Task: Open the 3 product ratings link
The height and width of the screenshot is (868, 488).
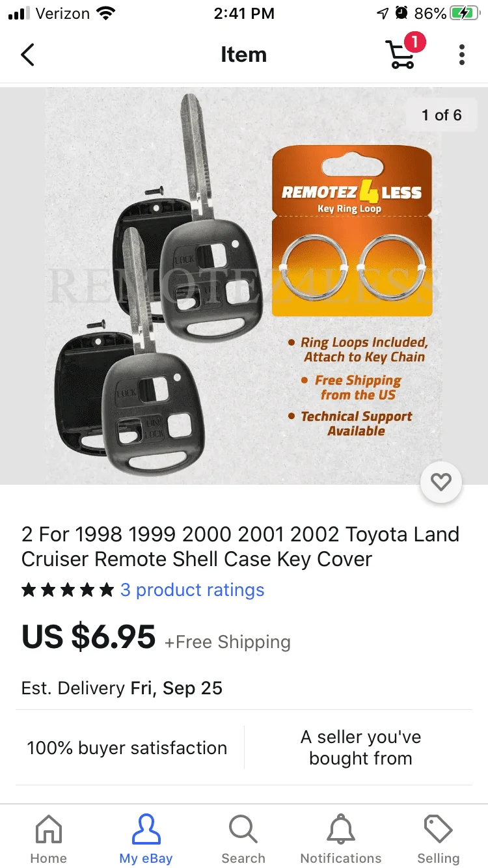Action: [193, 590]
